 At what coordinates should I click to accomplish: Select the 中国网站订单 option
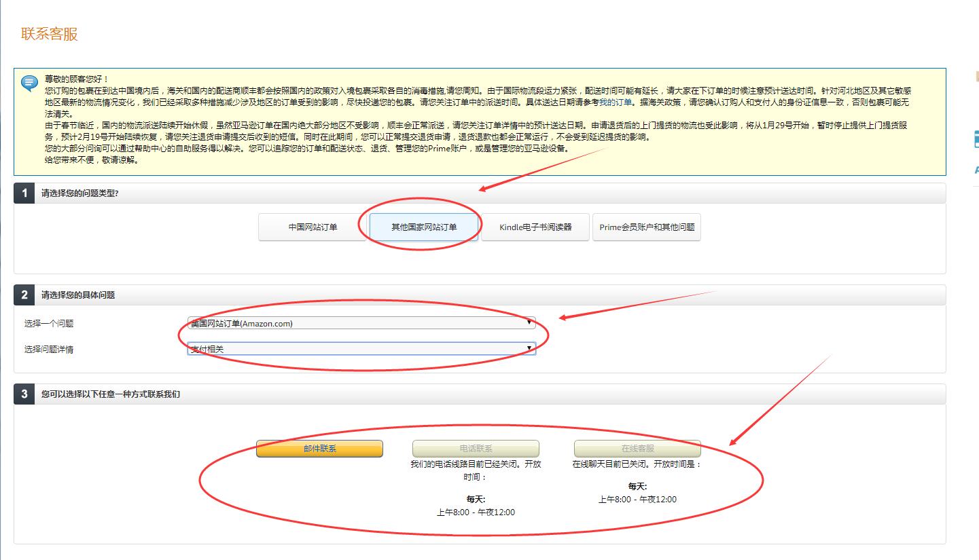click(x=312, y=227)
